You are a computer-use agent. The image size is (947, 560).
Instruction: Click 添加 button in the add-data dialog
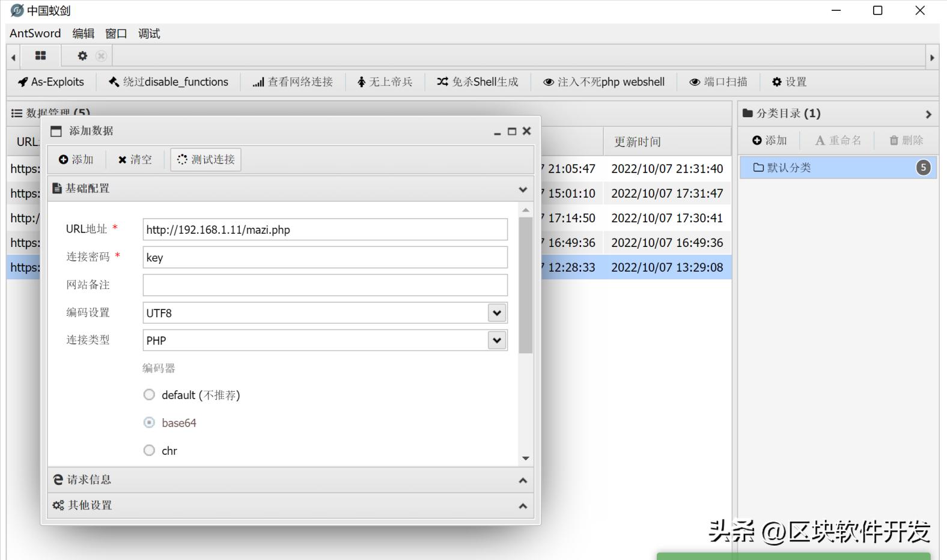tap(76, 159)
